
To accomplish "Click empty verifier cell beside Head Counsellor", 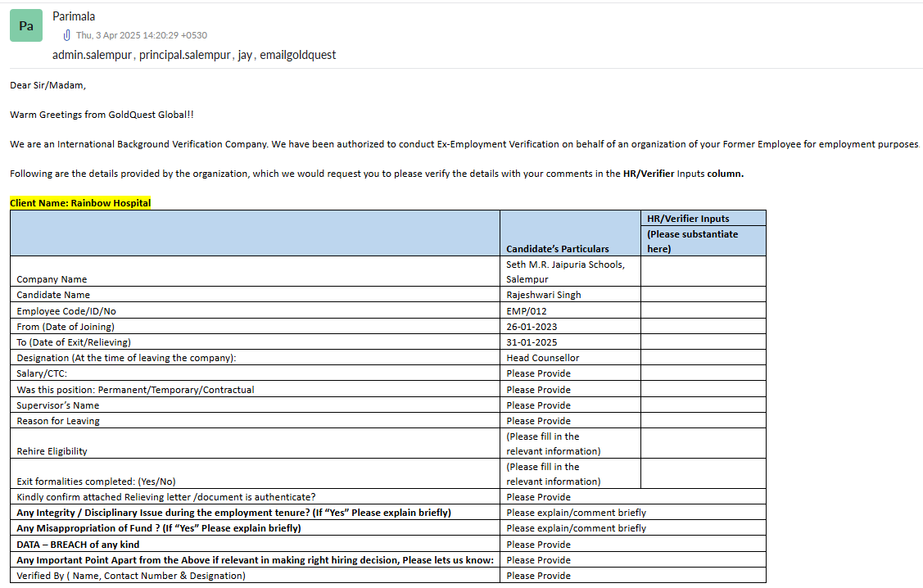I will tap(703, 358).
